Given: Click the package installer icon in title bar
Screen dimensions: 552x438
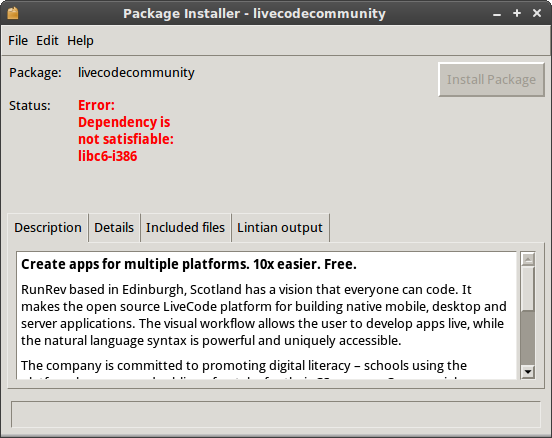Looking at the screenshot, I should [13, 13].
